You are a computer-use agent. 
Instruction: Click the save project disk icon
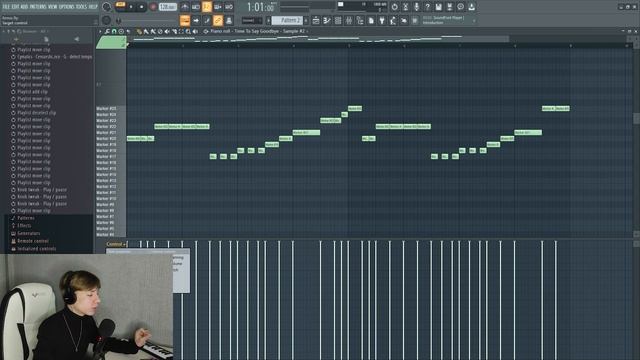click(438, 7)
